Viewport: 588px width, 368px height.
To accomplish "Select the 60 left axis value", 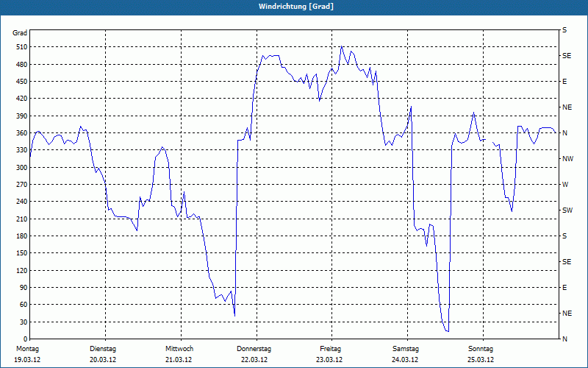I will tap(24, 305).
